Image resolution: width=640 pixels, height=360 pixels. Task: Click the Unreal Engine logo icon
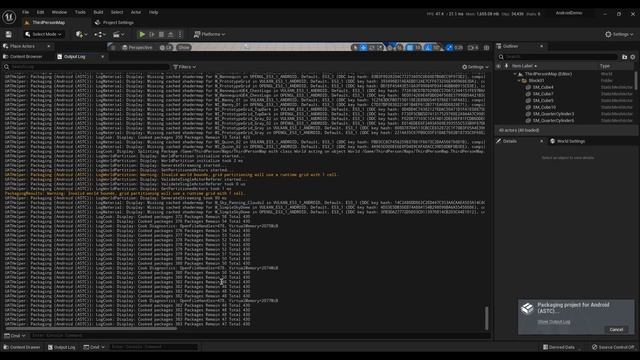tap(9, 17)
